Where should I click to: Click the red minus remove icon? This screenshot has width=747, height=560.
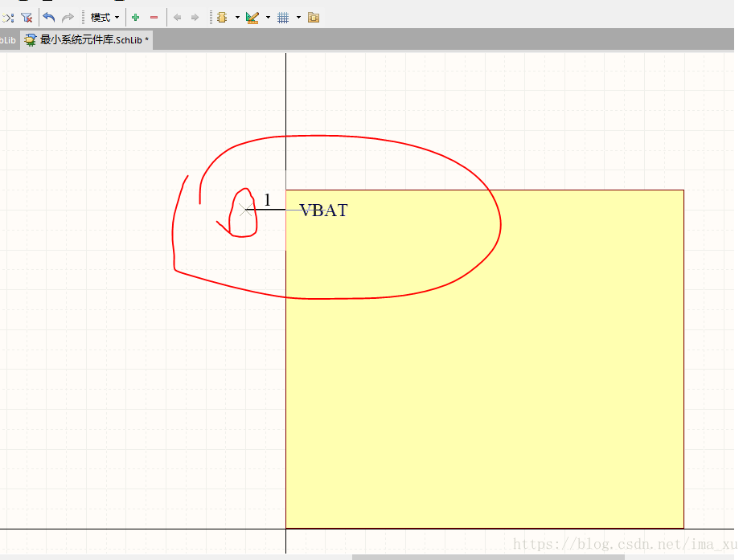tap(154, 17)
